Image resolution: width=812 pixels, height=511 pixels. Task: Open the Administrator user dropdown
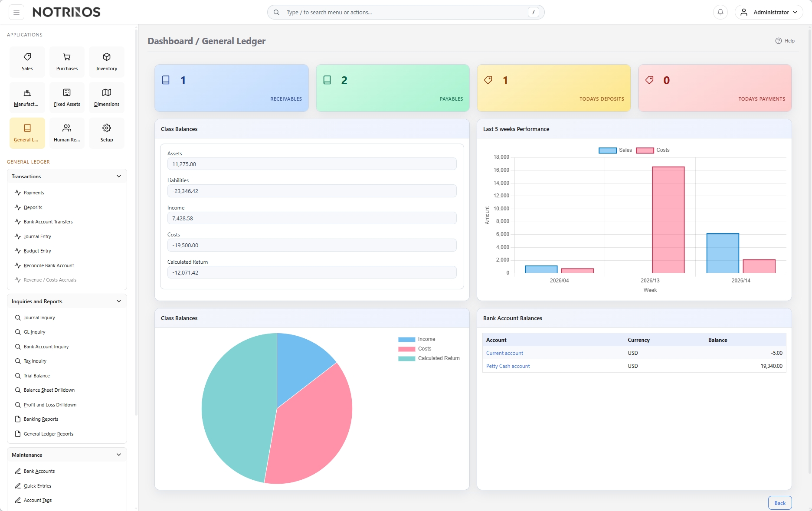pyautogui.click(x=769, y=12)
